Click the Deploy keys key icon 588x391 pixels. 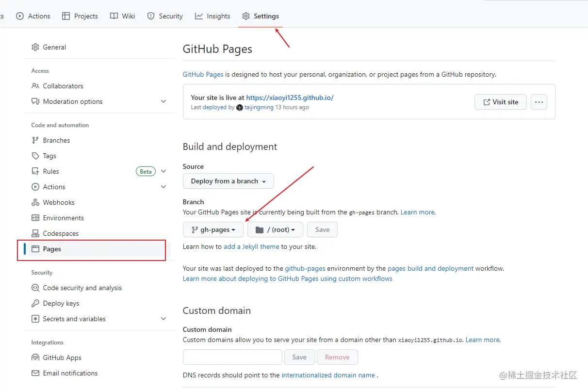(x=35, y=303)
